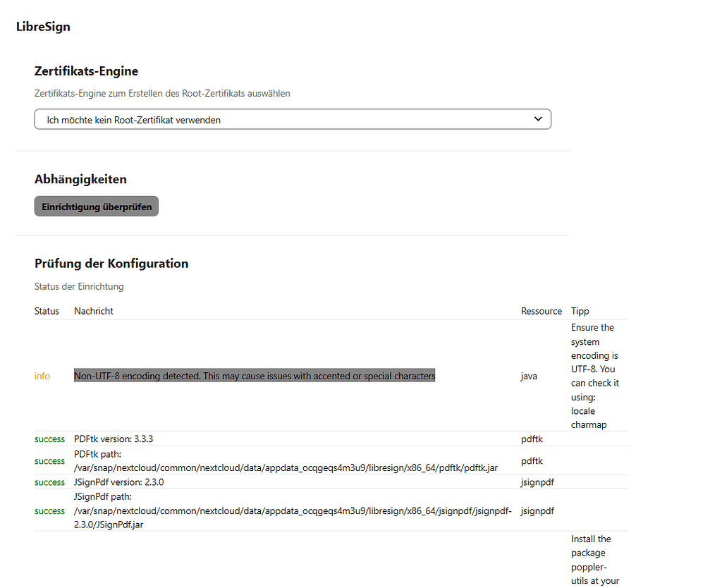This screenshot has width=722, height=588.
Task: Click the java resource entry
Action: [x=529, y=376]
